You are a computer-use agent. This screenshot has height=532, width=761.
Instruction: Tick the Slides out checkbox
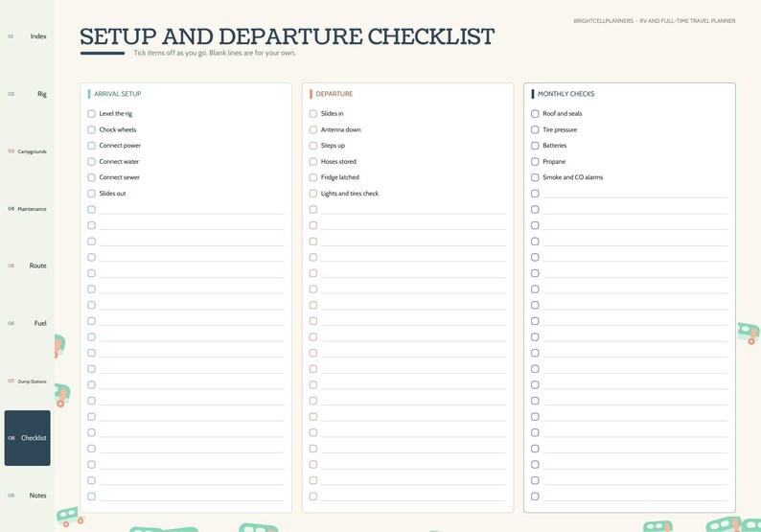coord(91,194)
